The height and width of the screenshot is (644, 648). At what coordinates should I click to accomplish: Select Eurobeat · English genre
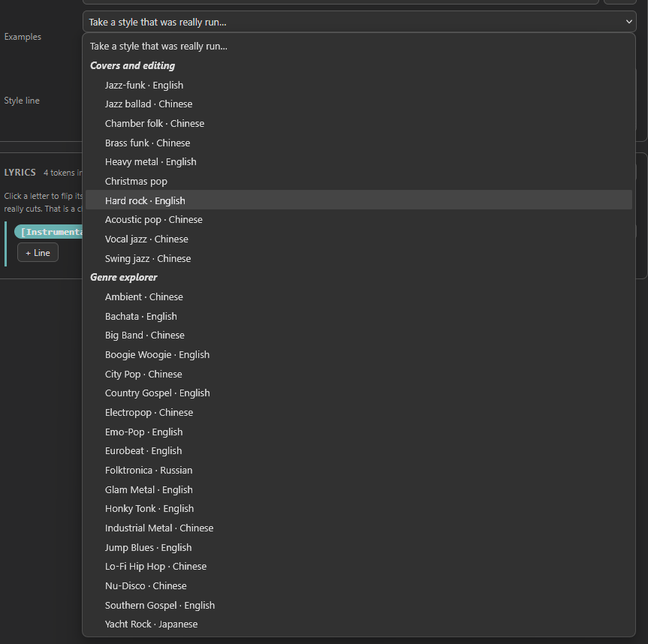pyautogui.click(x=359, y=451)
